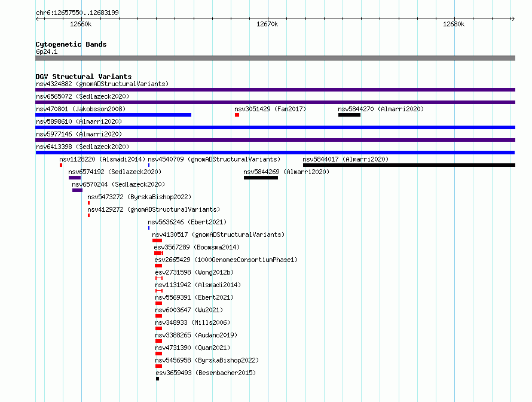Open the esv2665429 1000GenomesConsortiumPhase1 label
Image resolution: width=532 pixels, height=402 pixels.
(x=226, y=260)
